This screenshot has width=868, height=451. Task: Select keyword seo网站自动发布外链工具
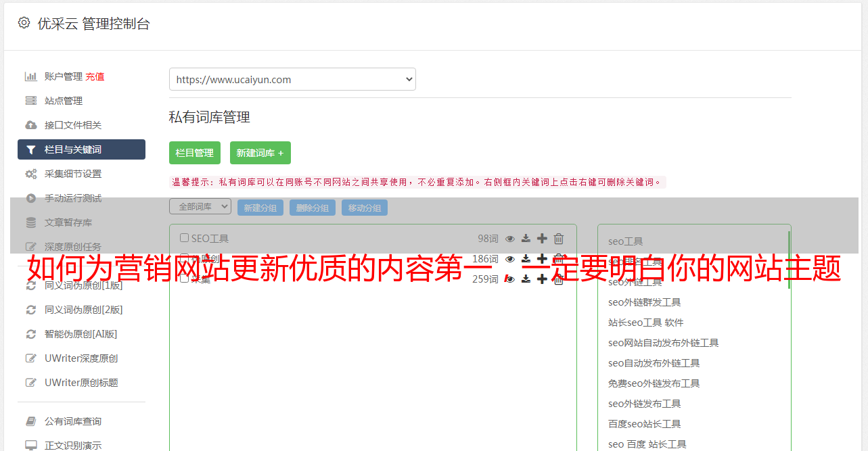664,343
